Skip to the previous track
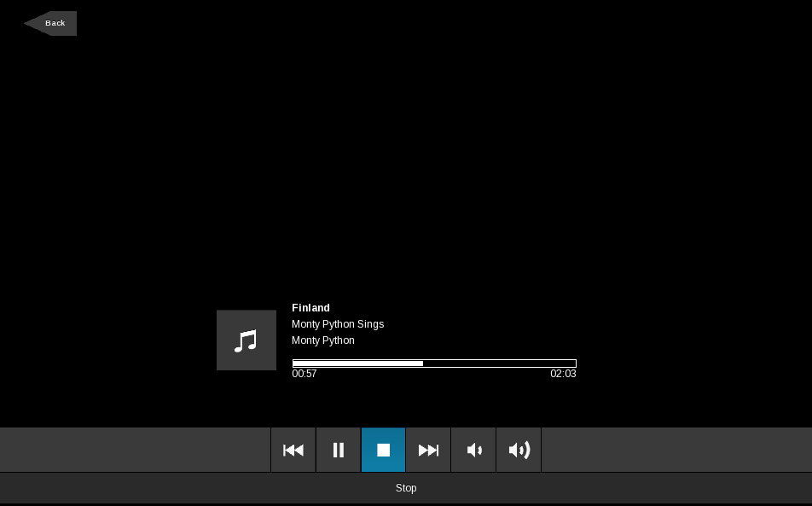The width and height of the screenshot is (812, 506). pyautogui.click(x=293, y=450)
